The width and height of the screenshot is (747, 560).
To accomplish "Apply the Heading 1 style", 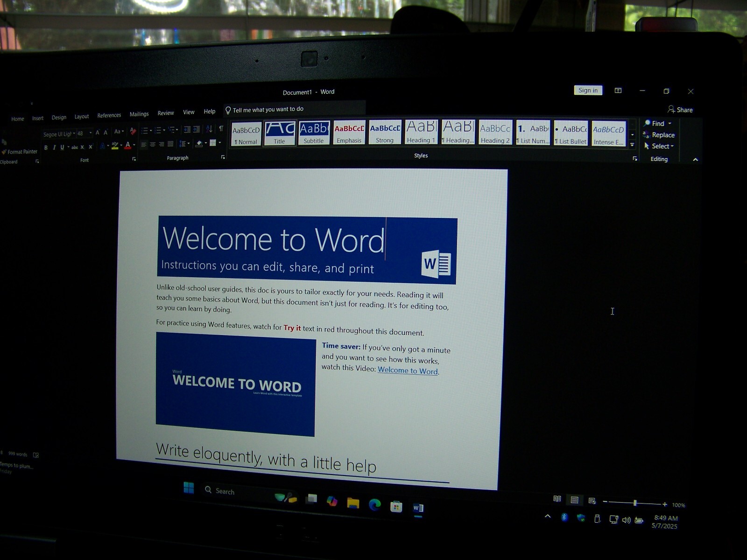I will click(421, 132).
